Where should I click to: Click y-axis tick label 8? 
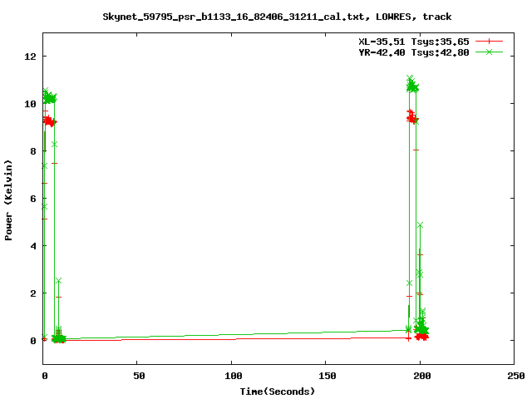coord(33,151)
